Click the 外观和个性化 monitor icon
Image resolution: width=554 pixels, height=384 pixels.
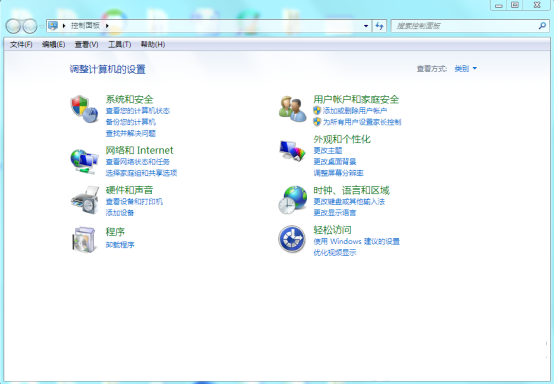[x=292, y=151]
